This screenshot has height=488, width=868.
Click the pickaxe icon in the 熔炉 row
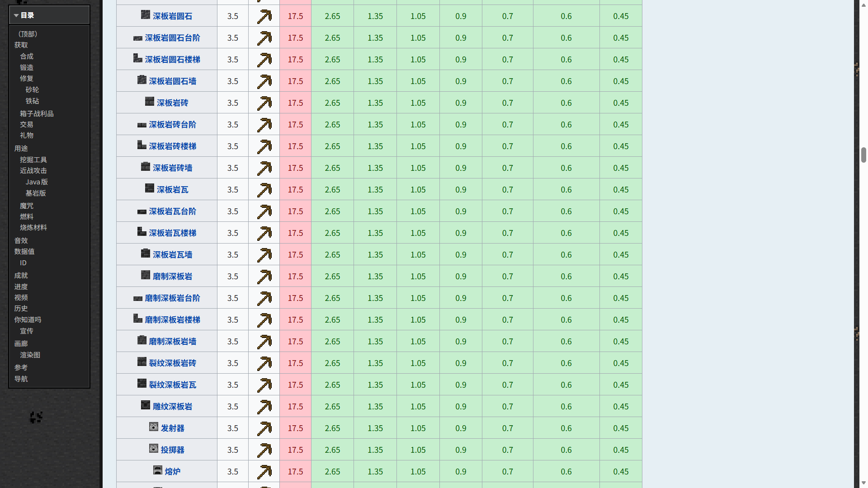point(264,472)
